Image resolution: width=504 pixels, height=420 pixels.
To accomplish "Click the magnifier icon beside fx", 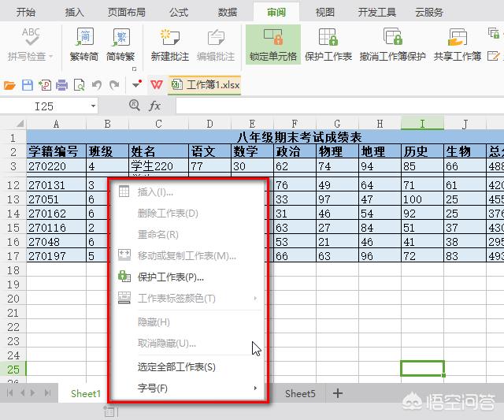I will [x=135, y=105].
